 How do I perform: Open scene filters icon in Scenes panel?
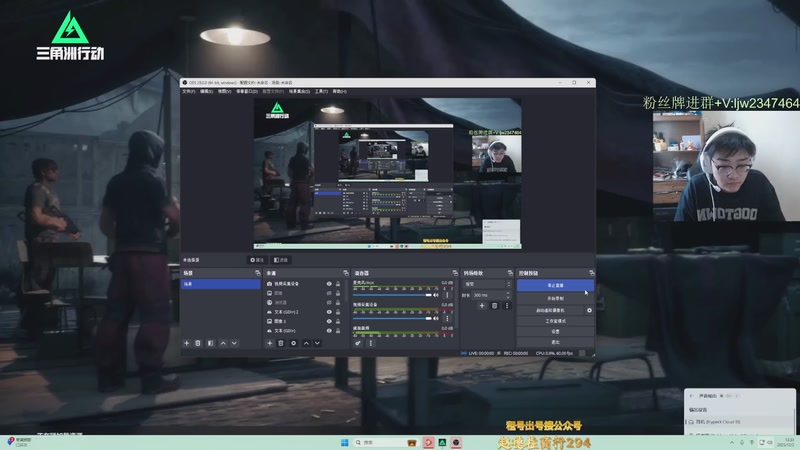210,343
